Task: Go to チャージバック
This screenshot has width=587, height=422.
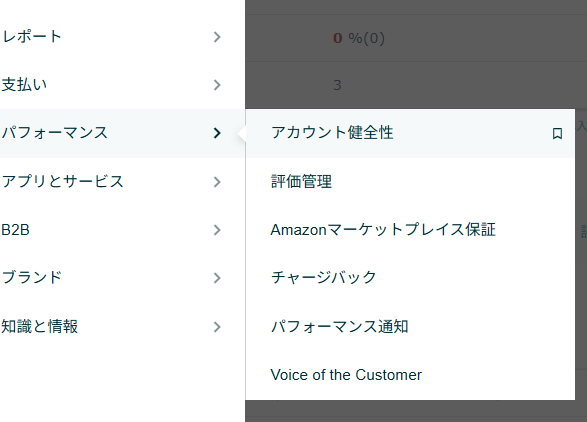Action: tap(323, 277)
